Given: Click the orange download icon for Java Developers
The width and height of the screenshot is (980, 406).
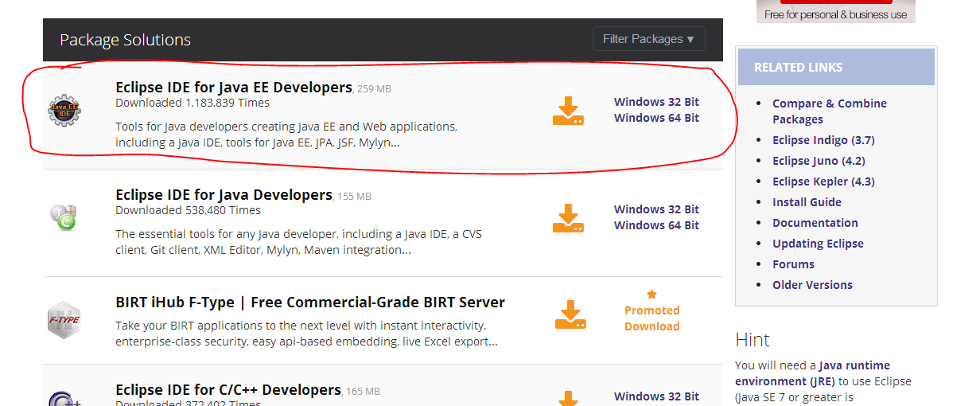Looking at the screenshot, I should [569, 218].
